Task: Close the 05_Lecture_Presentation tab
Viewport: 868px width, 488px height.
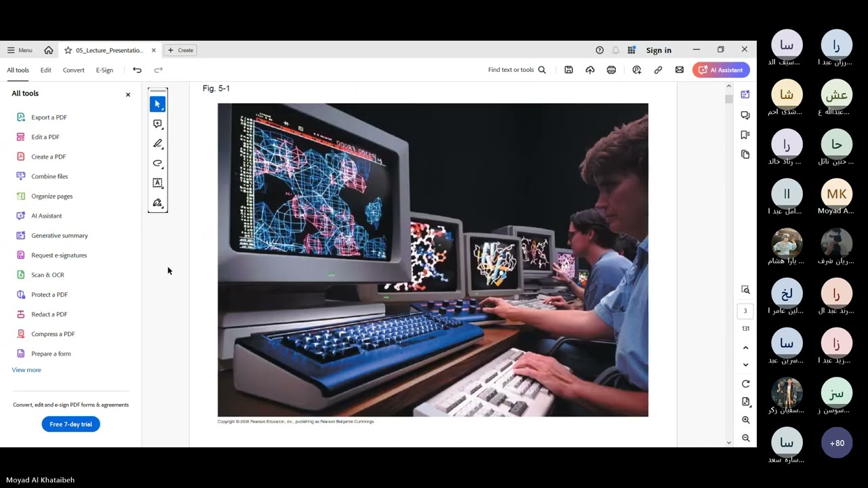Action: pyautogui.click(x=153, y=50)
